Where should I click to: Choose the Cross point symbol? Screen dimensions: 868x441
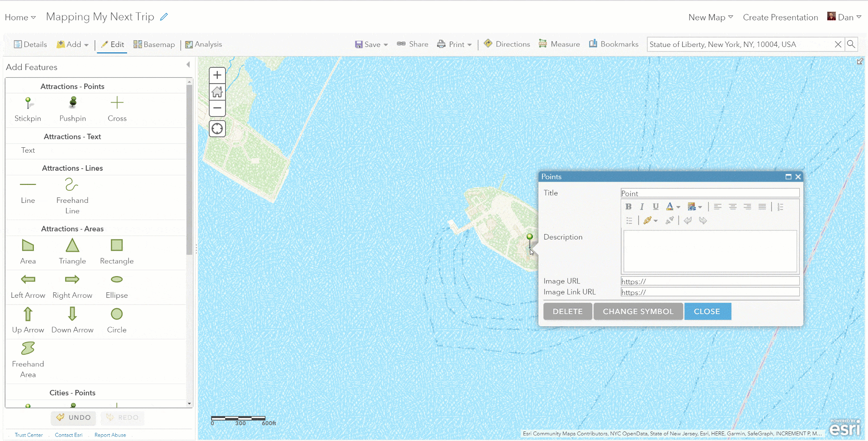(117, 109)
